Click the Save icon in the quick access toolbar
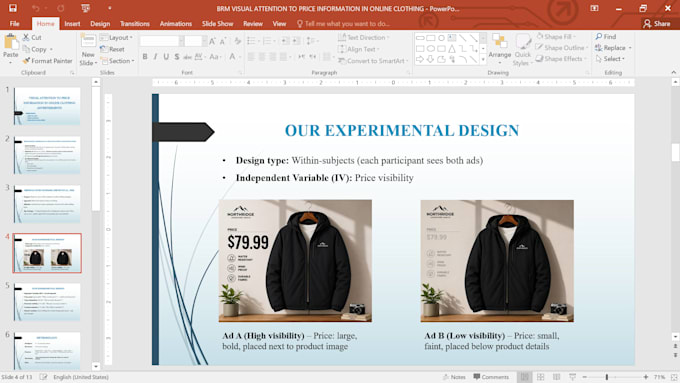The height and width of the screenshot is (383, 680). coord(13,8)
